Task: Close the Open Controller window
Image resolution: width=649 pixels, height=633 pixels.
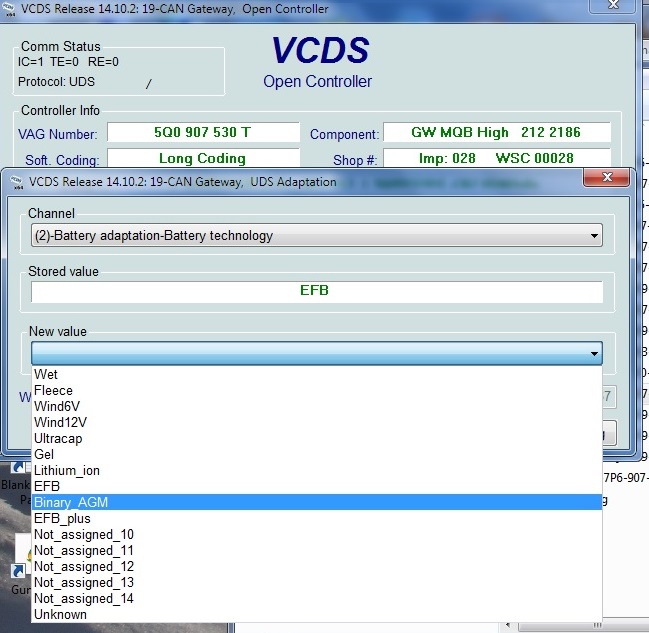Action: (x=613, y=5)
